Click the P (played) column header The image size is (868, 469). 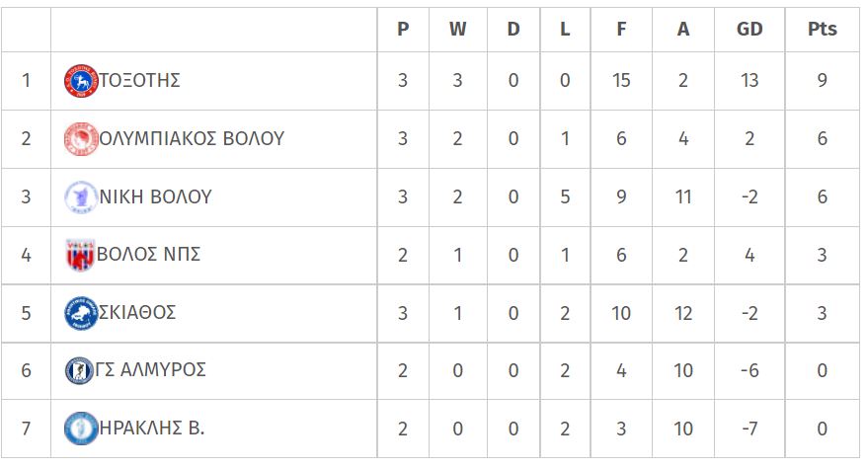[x=403, y=29]
